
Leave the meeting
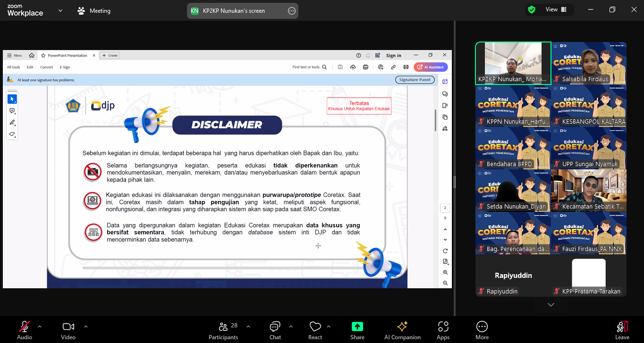622,329
